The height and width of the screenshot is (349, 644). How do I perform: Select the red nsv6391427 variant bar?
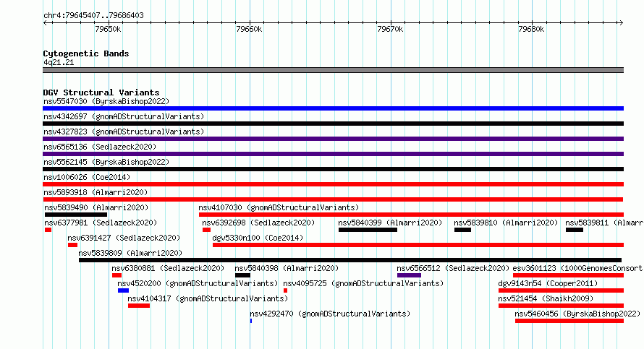click(72, 245)
